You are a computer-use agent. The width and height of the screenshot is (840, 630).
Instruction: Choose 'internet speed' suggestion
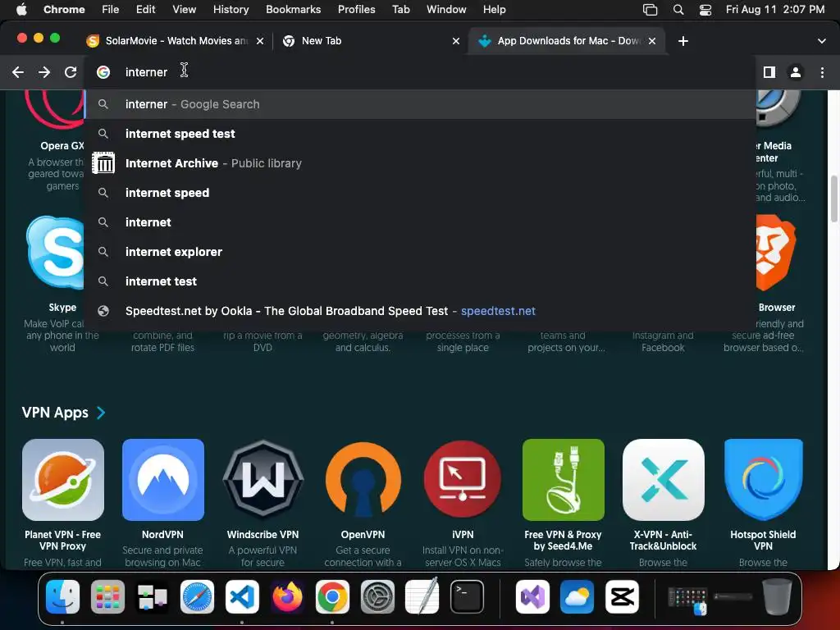coord(421,193)
